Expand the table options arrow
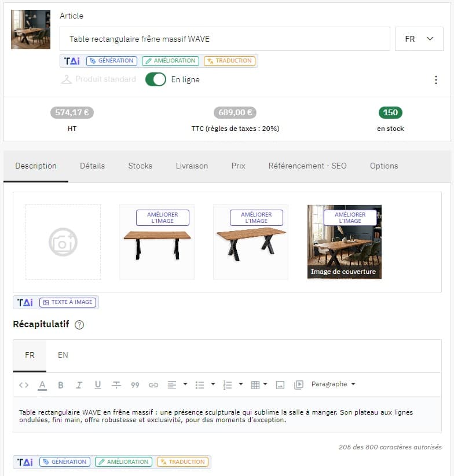The image size is (454, 476). pos(265,384)
